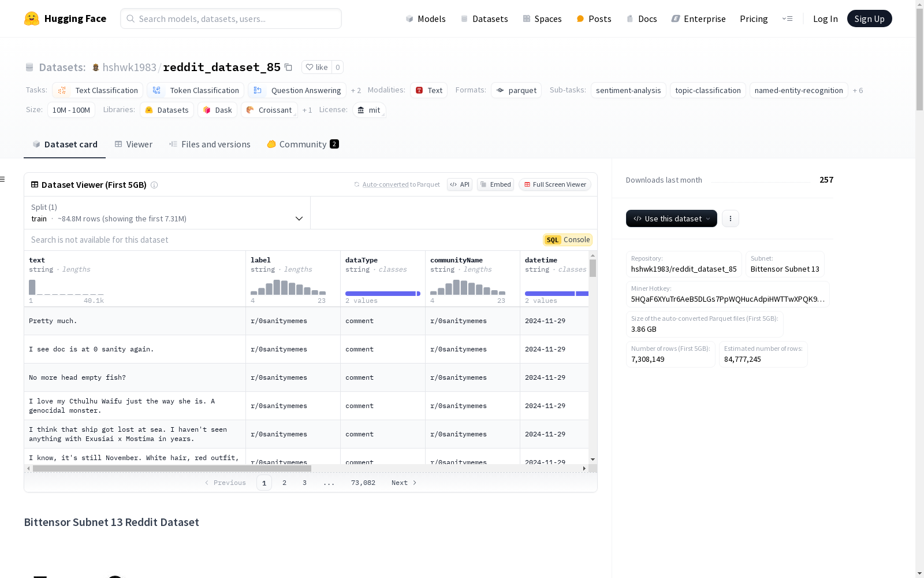
Task: Open the API button in viewer
Action: (460, 184)
